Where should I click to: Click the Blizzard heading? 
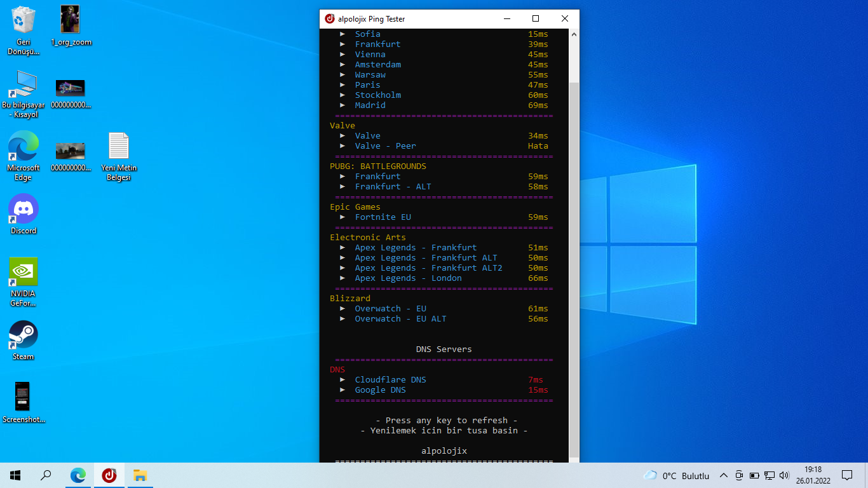pos(350,299)
